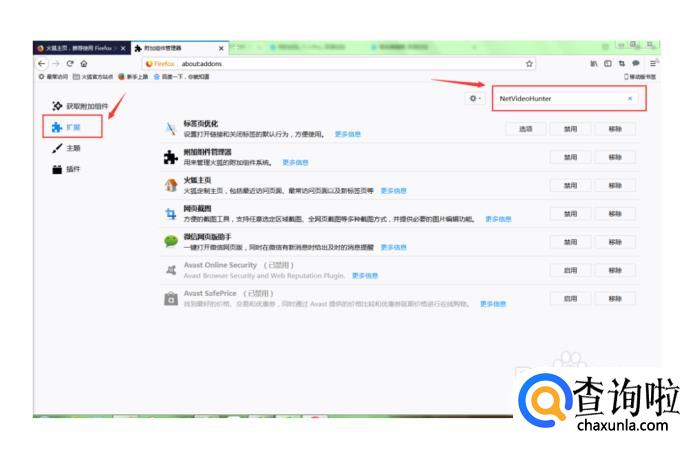Open the home page icon
This screenshot has width=692, height=456.
click(84, 64)
